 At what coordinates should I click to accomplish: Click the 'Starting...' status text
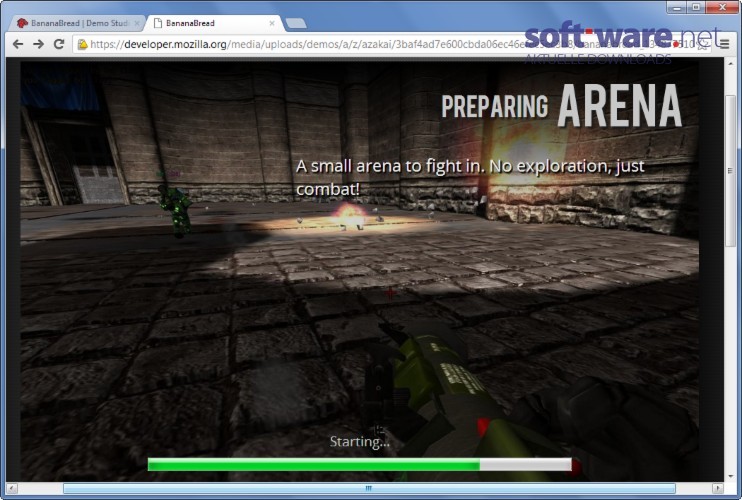pyautogui.click(x=360, y=441)
